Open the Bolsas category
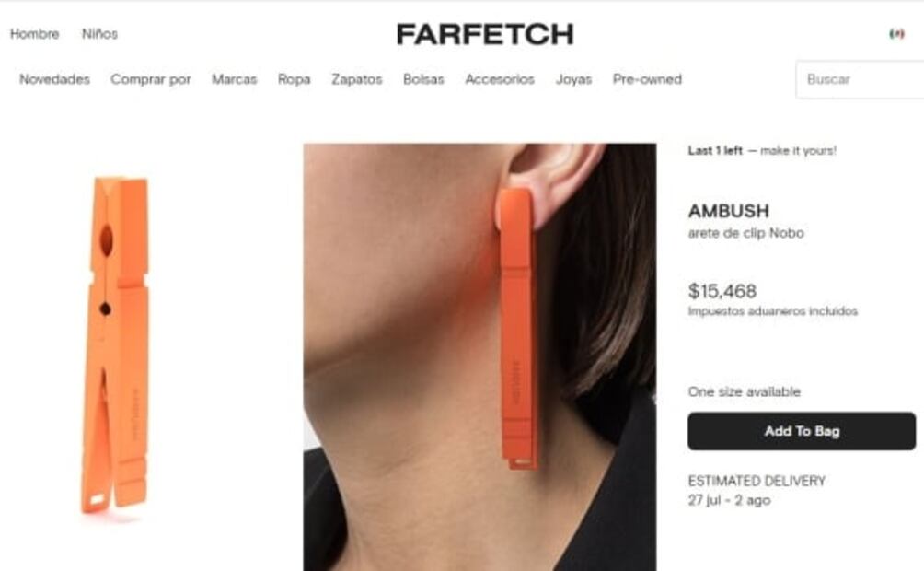This screenshot has height=571, width=924. click(423, 79)
